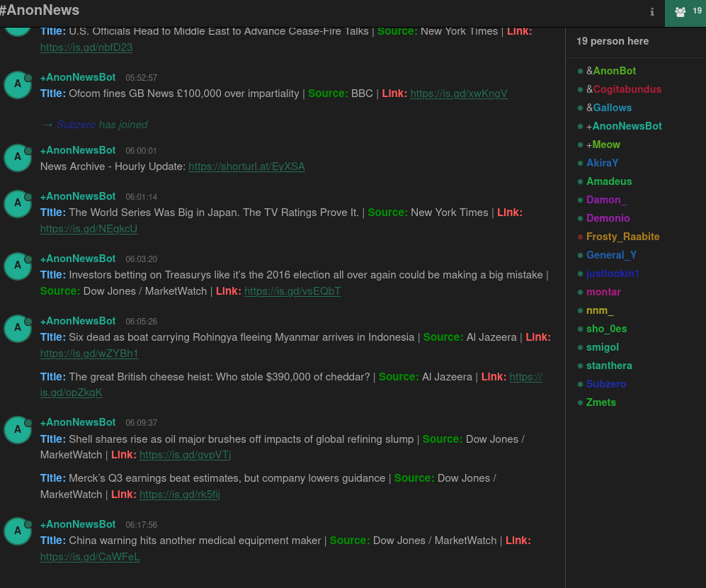Click the #AnonNews channel title
The image size is (706, 588).
pyautogui.click(x=40, y=10)
